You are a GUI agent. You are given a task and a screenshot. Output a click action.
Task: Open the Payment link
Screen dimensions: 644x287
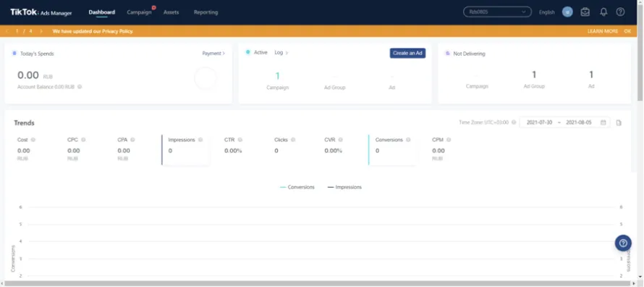coord(213,54)
